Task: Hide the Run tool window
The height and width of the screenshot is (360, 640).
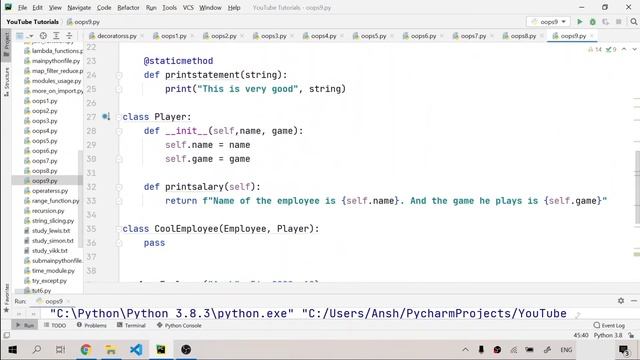Action: 633,301
